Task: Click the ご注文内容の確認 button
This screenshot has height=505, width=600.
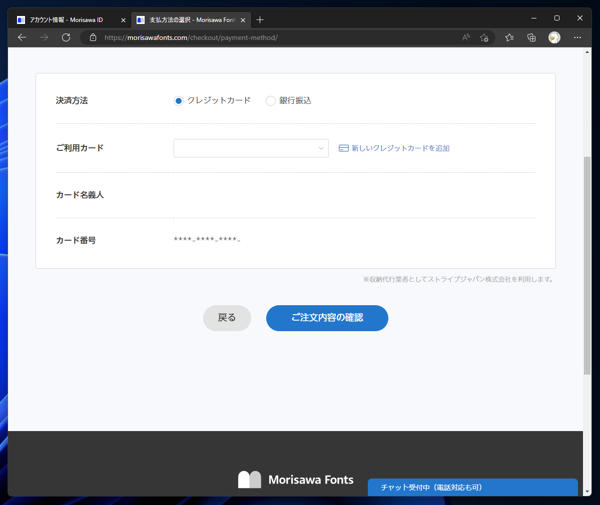Action: [x=327, y=318]
